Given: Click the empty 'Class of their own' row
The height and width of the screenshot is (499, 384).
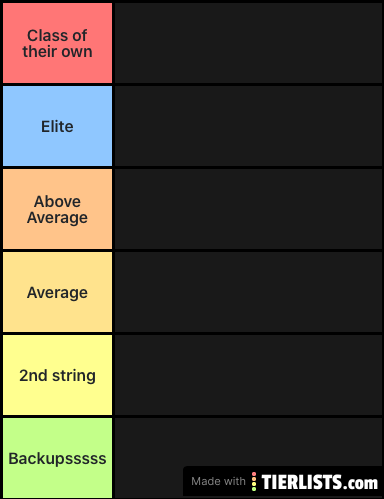Looking at the screenshot, I should pyautogui.click(x=248, y=43).
